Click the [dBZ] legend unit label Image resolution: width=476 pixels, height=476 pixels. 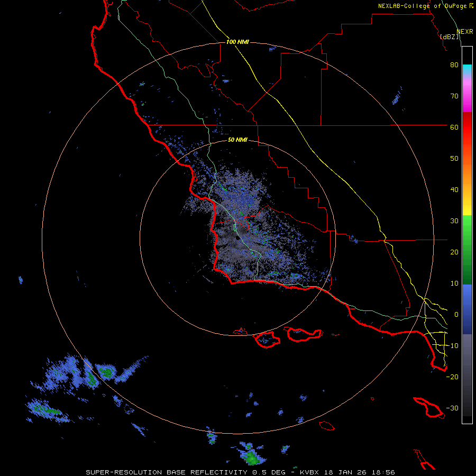(449, 37)
